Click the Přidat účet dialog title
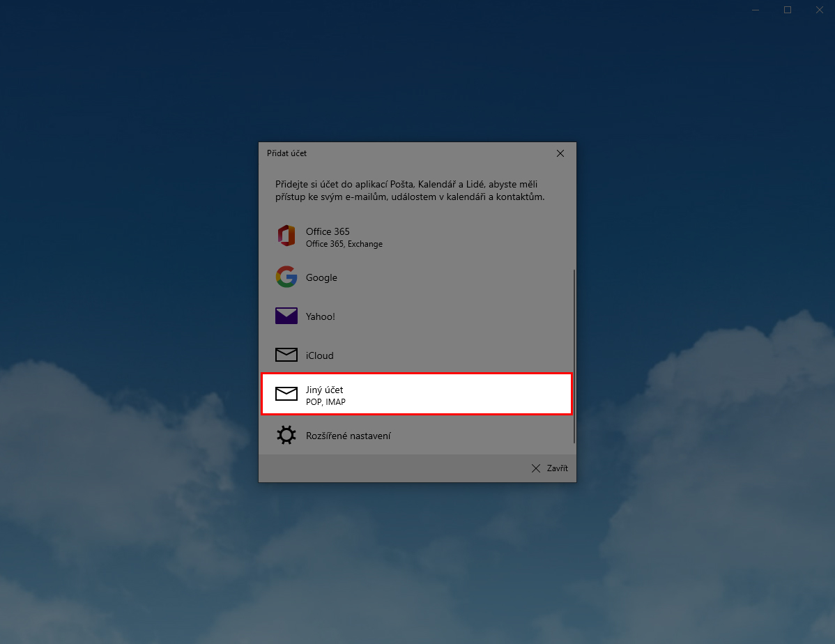This screenshot has height=644, width=835. (286, 153)
